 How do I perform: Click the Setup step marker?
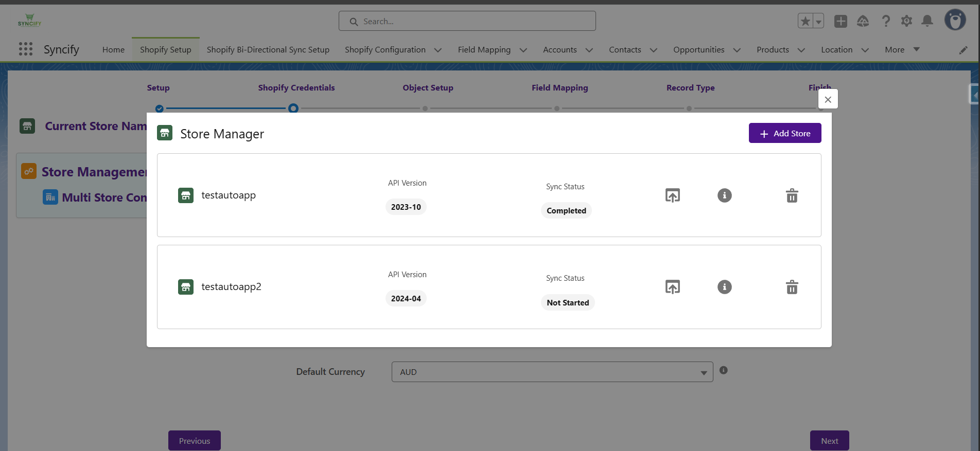[x=159, y=109]
